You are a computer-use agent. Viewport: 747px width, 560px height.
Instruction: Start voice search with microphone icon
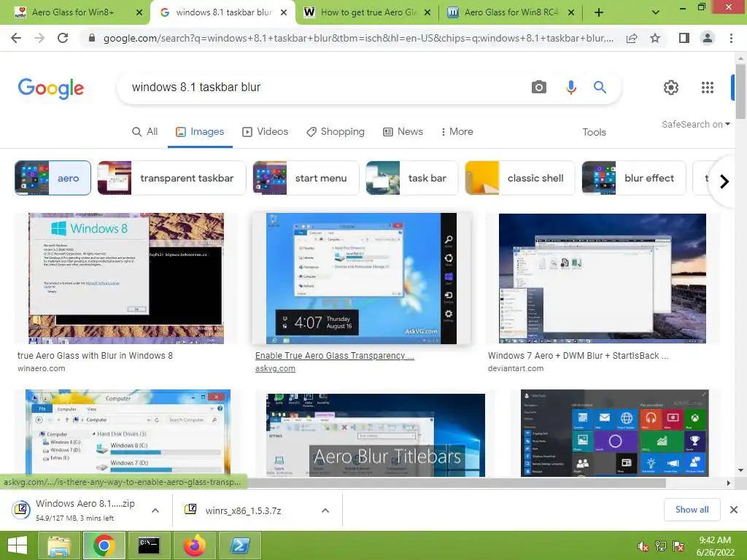click(x=570, y=87)
